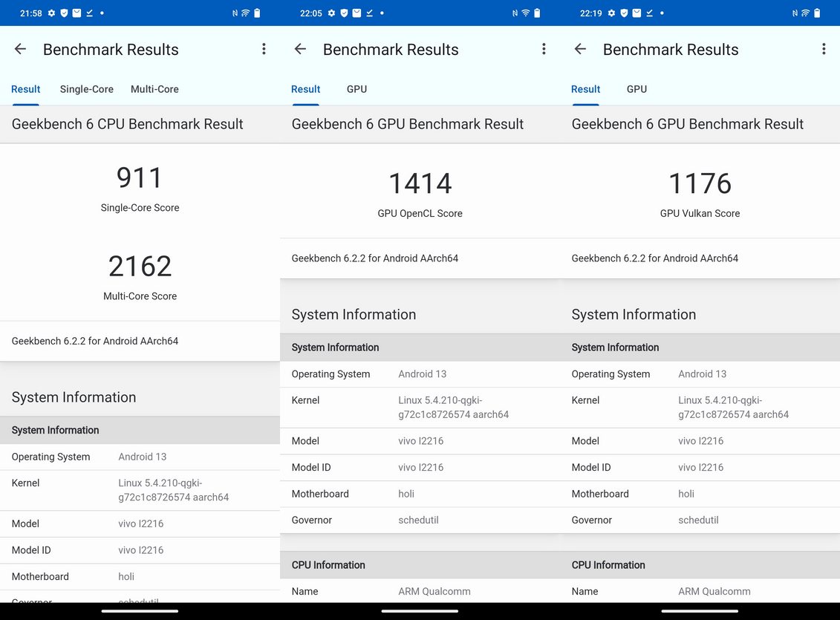Screen dimensions: 840x620
Task: Tap NFC icon in 22:19 status bar
Action: (x=795, y=13)
